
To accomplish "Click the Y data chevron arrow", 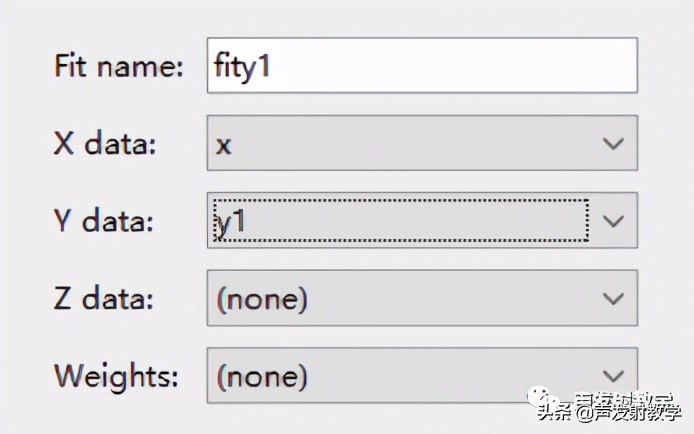I will coord(613,220).
